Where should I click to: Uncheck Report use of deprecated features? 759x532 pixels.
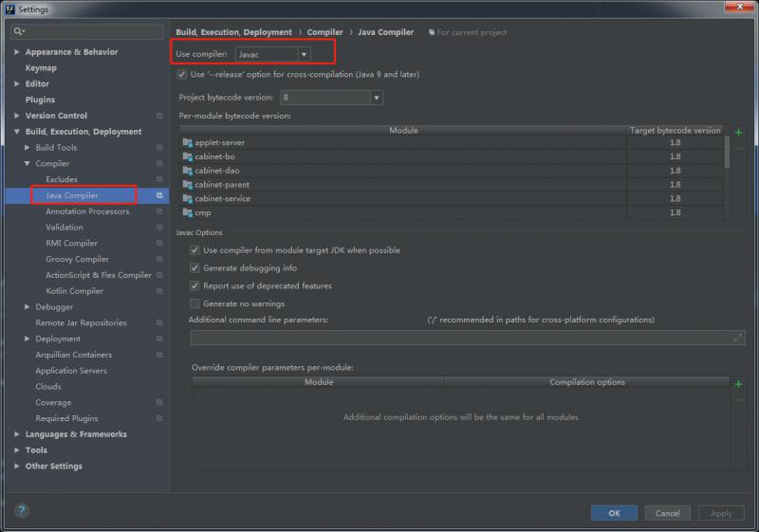click(194, 285)
